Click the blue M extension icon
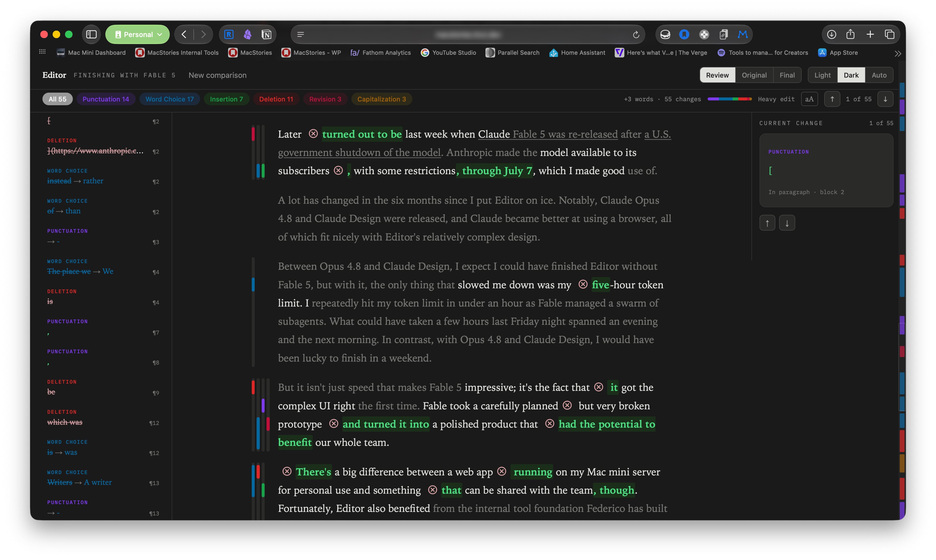This screenshot has width=936, height=560. [x=743, y=34]
